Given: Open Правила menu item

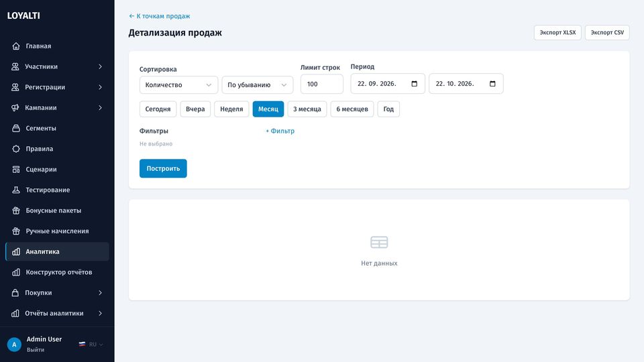Looking at the screenshot, I should pyautogui.click(x=57, y=149).
